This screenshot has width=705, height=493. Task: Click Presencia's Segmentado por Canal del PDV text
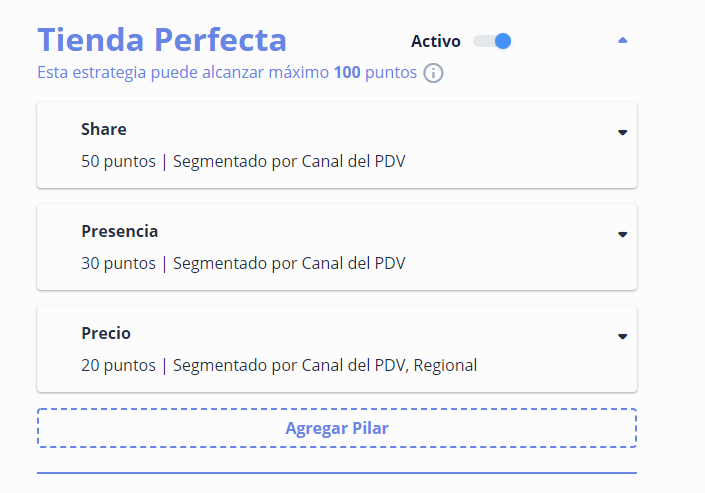(289, 263)
